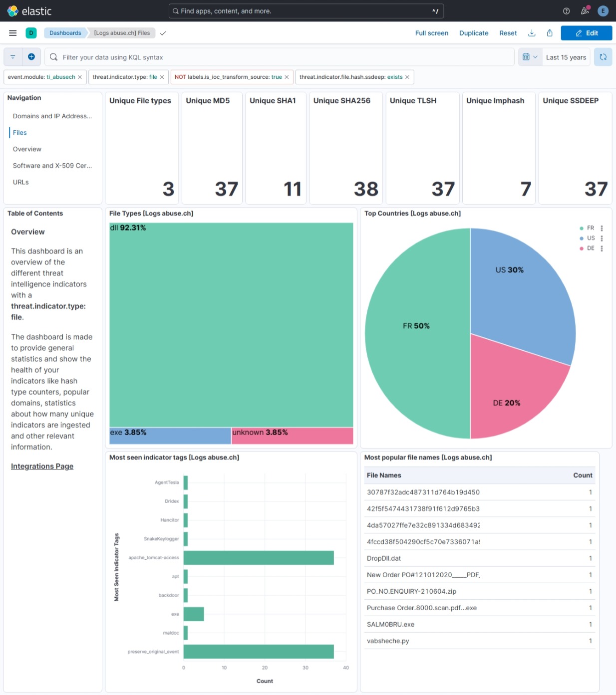
Task: Open the Integrations Page link
Action: 42,466
